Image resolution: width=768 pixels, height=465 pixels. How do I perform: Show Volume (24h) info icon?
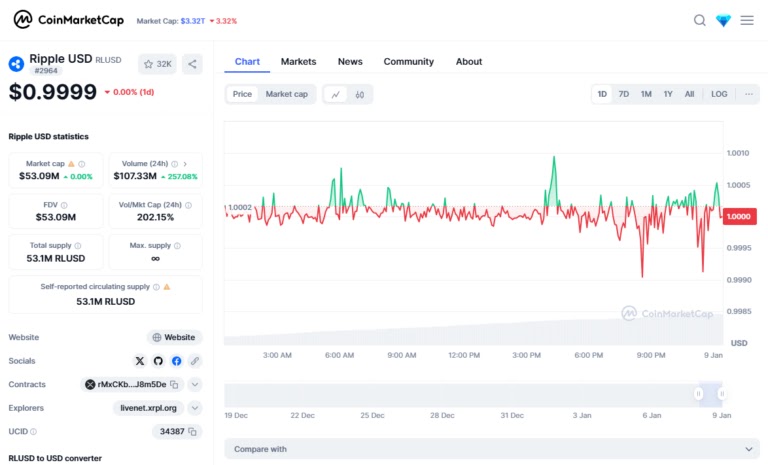click(174, 164)
